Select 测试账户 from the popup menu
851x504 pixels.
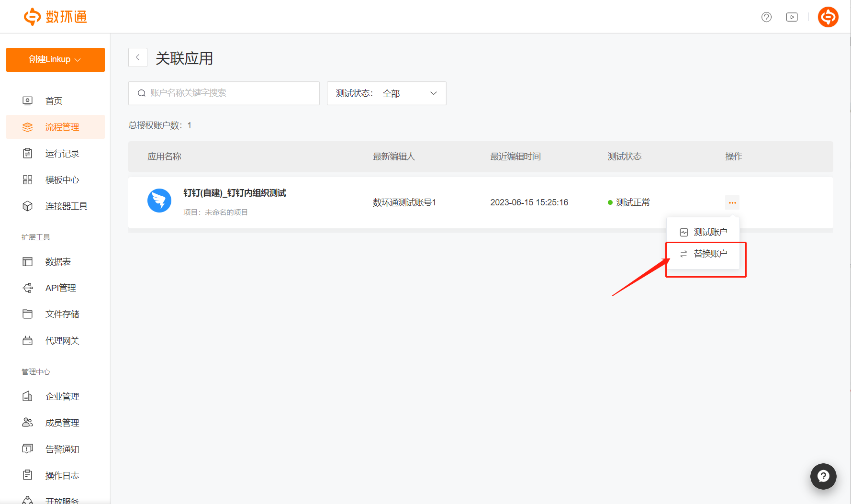tap(704, 232)
